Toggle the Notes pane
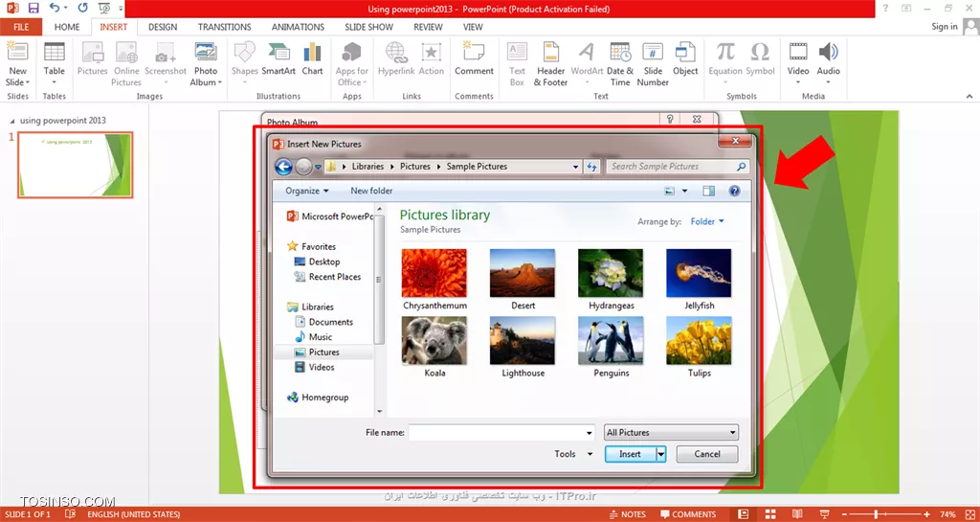 (x=628, y=514)
